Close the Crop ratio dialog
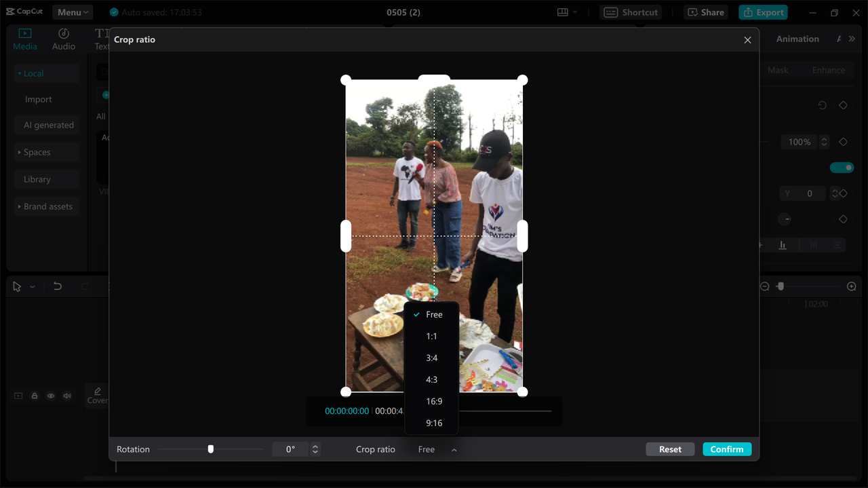 (747, 40)
